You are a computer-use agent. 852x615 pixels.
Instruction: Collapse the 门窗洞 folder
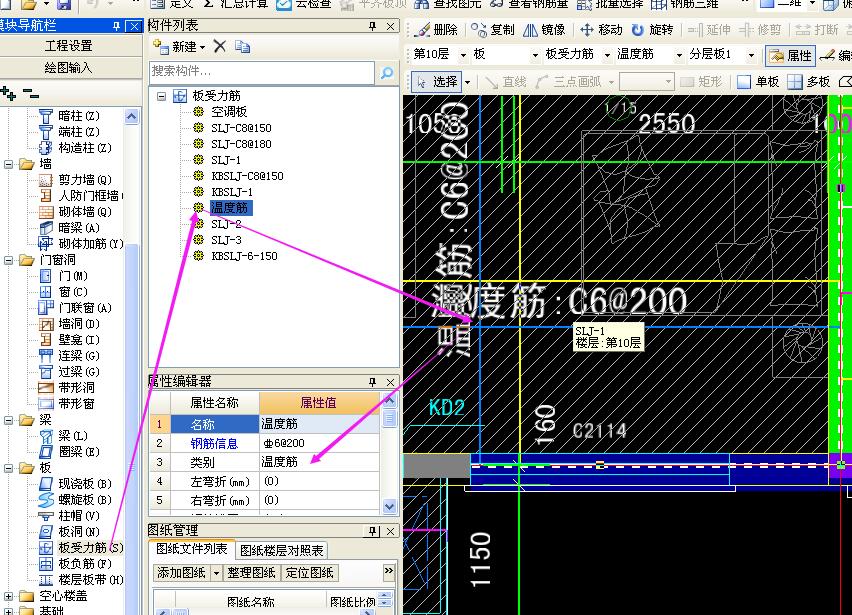click(9, 260)
